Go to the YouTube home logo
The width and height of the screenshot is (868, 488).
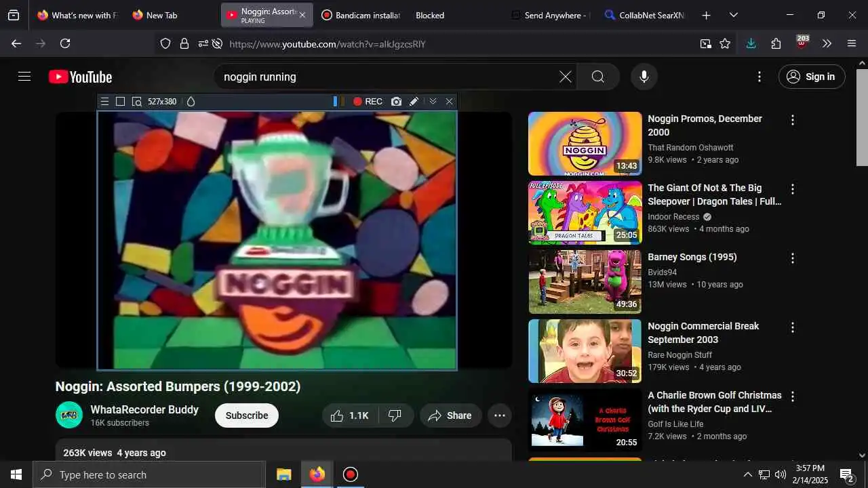(80, 77)
